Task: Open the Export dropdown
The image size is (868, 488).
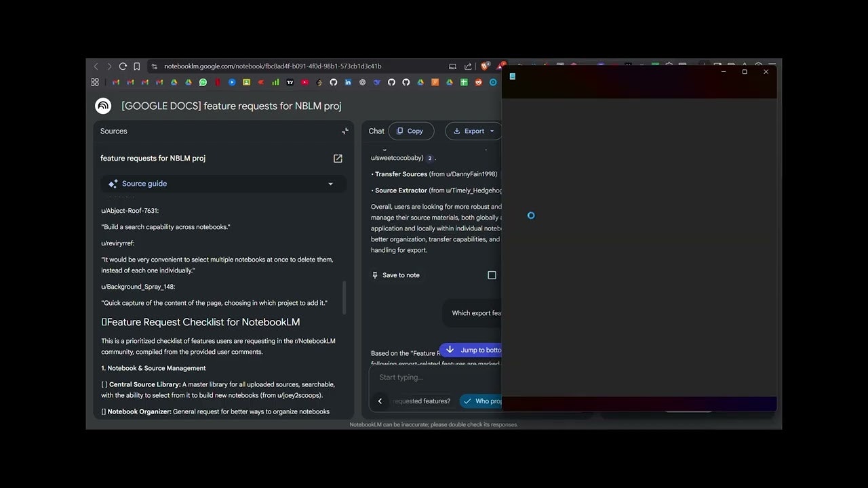Action: (473, 131)
